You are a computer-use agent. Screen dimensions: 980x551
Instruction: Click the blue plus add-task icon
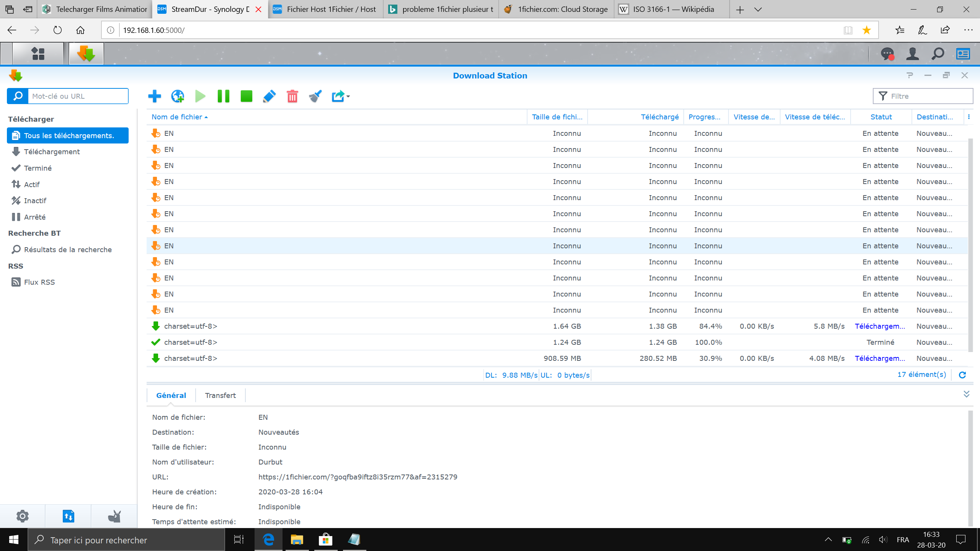pyautogui.click(x=154, y=96)
